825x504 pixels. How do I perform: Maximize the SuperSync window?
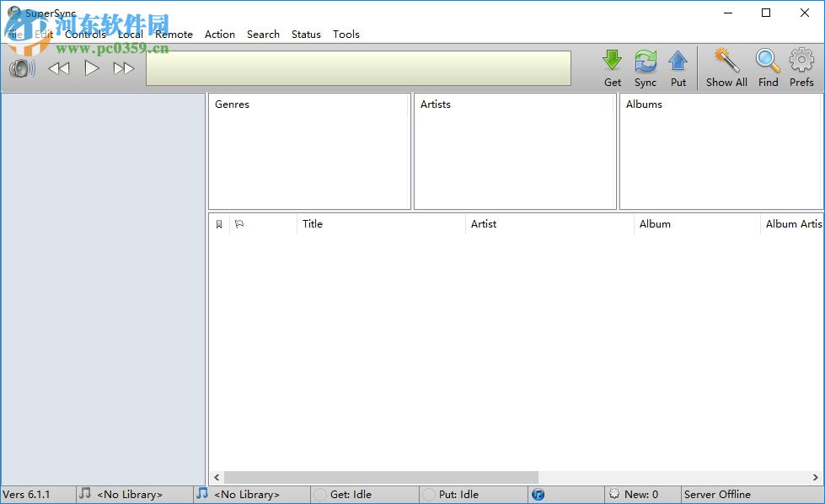(766, 13)
